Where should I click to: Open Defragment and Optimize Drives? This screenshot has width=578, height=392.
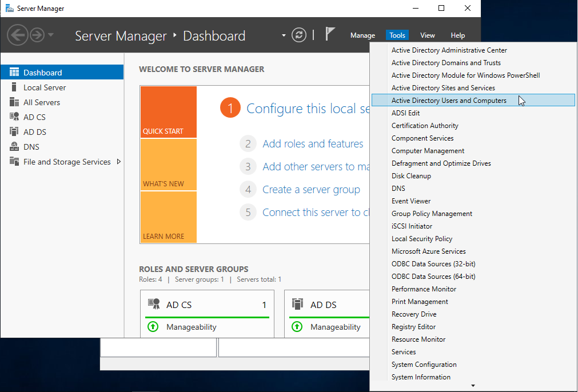(473, 163)
